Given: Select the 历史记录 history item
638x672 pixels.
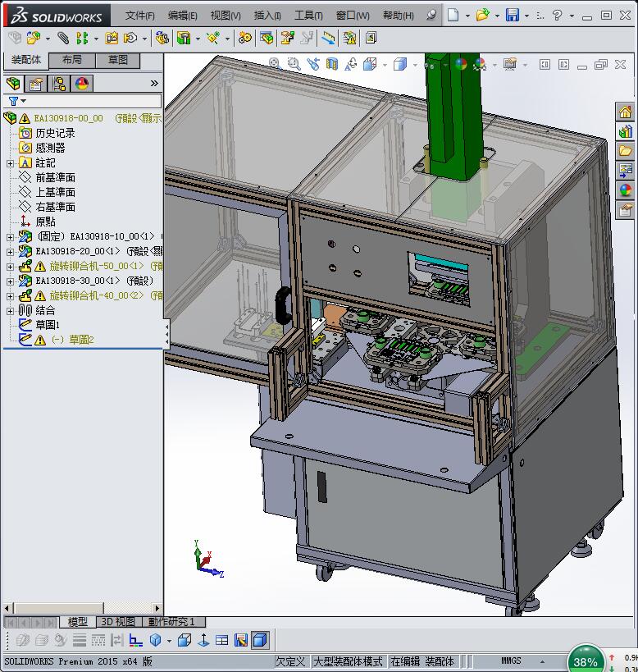Looking at the screenshot, I should point(55,133).
